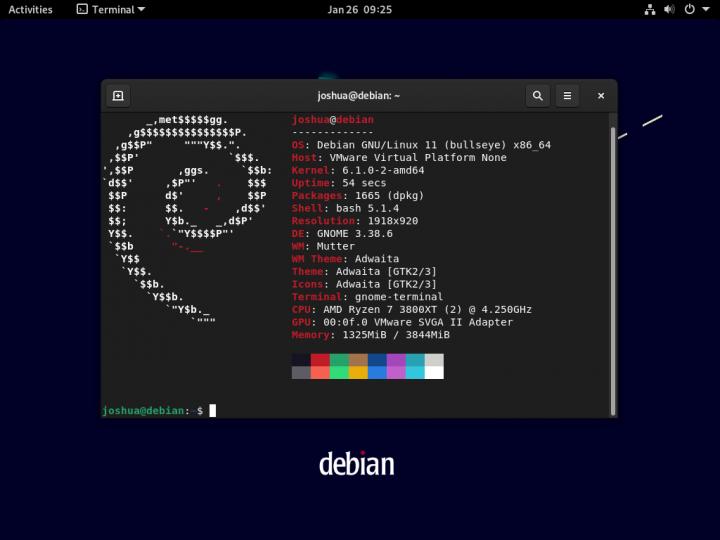The height and width of the screenshot is (540, 720).
Task: Open the Activities overview
Action: tap(30, 9)
